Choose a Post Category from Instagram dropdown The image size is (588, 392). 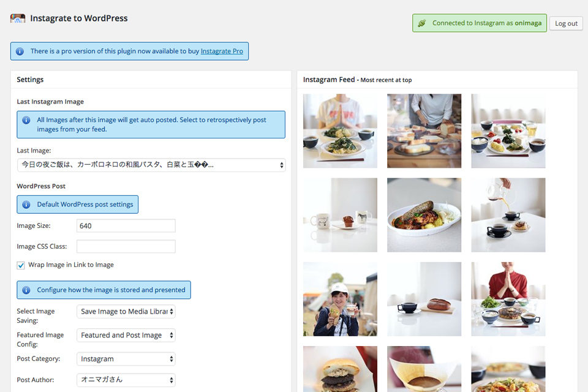point(126,359)
